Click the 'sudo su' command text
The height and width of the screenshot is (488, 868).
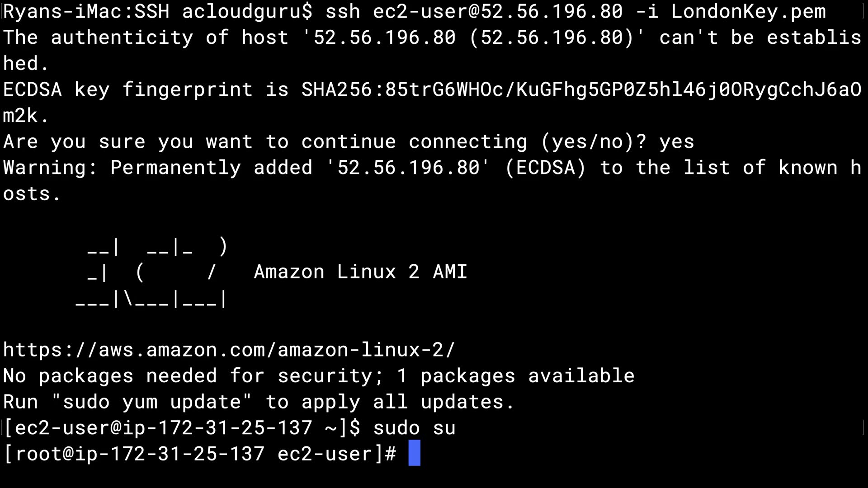pyautogui.click(x=414, y=427)
